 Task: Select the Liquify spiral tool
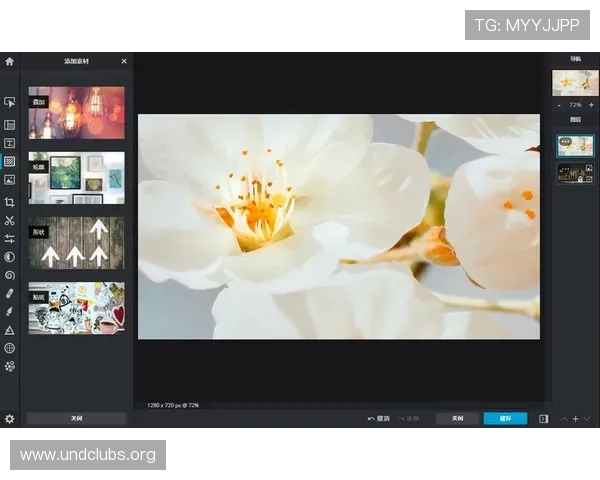coord(9,275)
